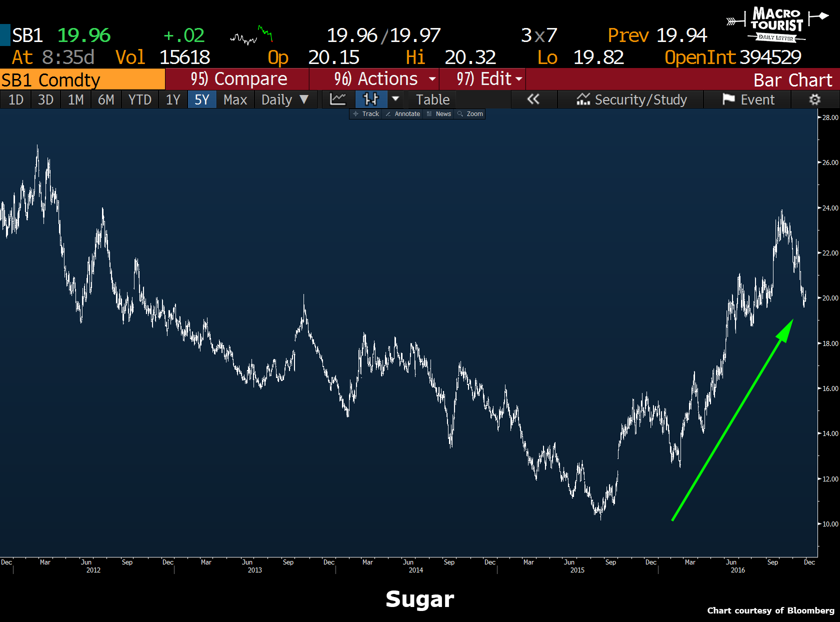Select 1D time range
This screenshot has width=840, height=622.
[15, 99]
